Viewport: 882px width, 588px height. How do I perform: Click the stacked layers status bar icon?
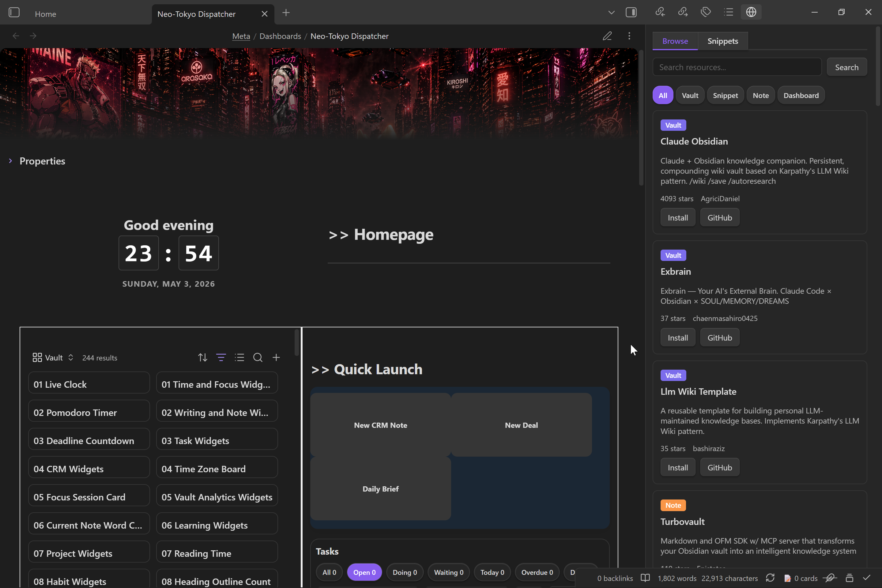coord(849,578)
